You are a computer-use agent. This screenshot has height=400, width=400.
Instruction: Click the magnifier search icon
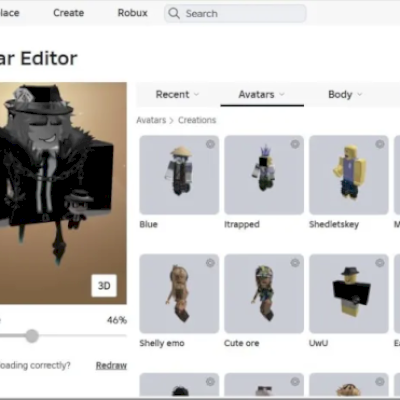click(174, 13)
